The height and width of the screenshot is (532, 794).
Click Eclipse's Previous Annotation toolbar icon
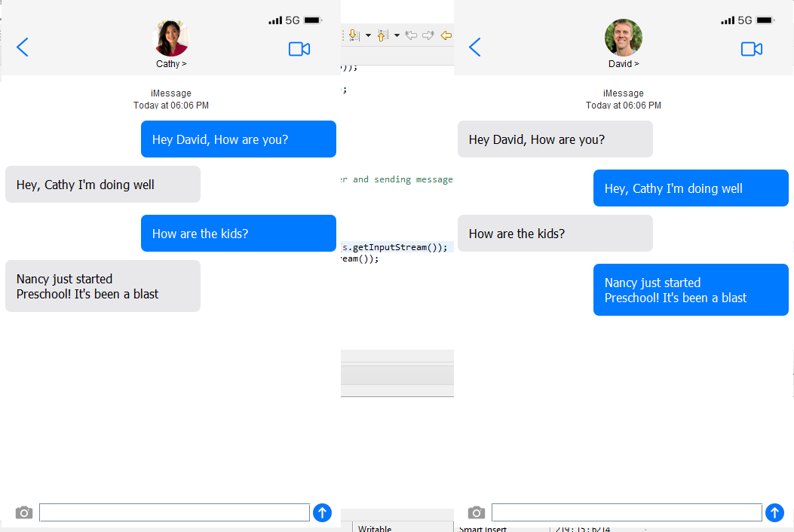(x=382, y=35)
